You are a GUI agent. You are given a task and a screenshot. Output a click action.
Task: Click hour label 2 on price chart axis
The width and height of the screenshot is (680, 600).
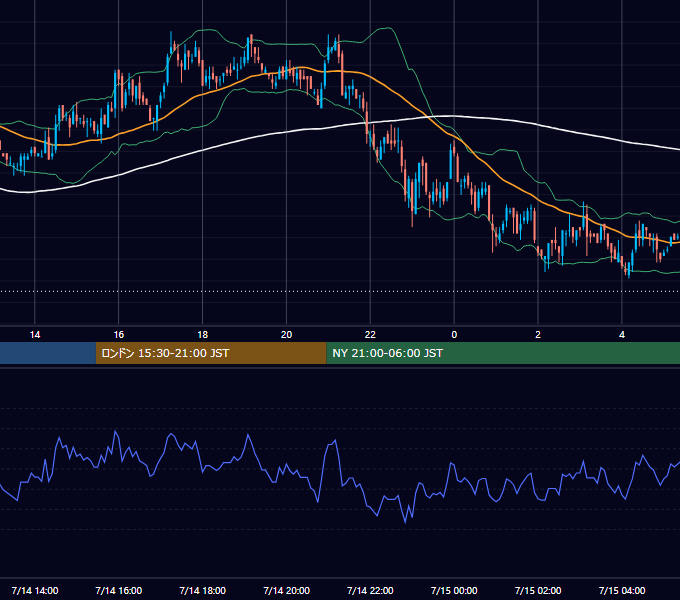538,335
